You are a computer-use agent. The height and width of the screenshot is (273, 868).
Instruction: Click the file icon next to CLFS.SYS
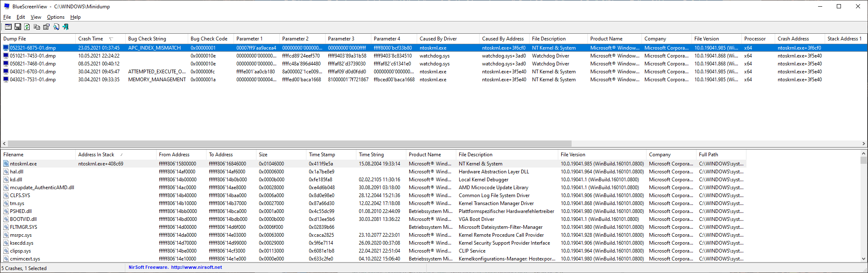point(6,195)
